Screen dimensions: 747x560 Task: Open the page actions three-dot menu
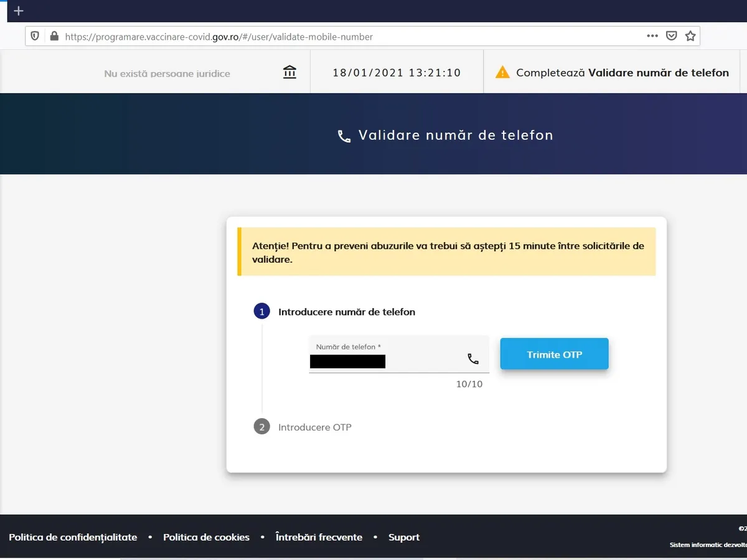click(652, 36)
